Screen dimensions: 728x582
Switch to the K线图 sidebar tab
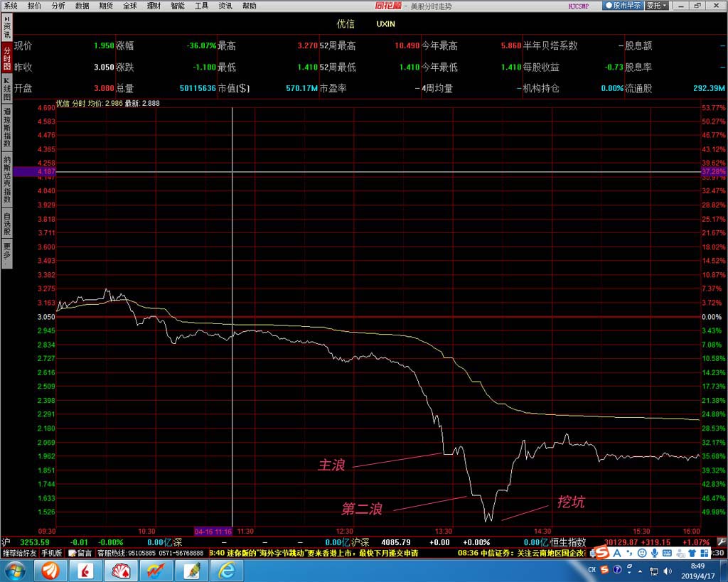pos(7,89)
